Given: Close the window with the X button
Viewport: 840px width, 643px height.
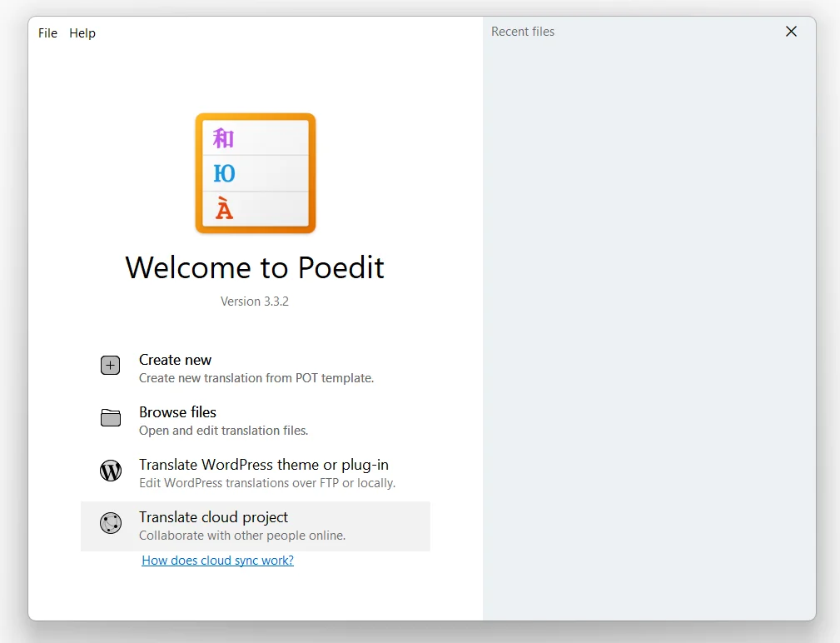Looking at the screenshot, I should (791, 31).
